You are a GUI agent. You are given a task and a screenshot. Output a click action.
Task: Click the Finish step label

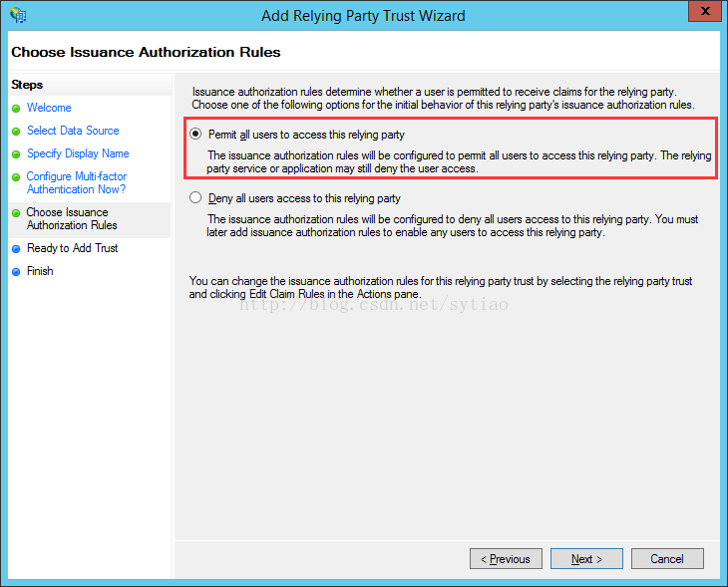coord(40,271)
